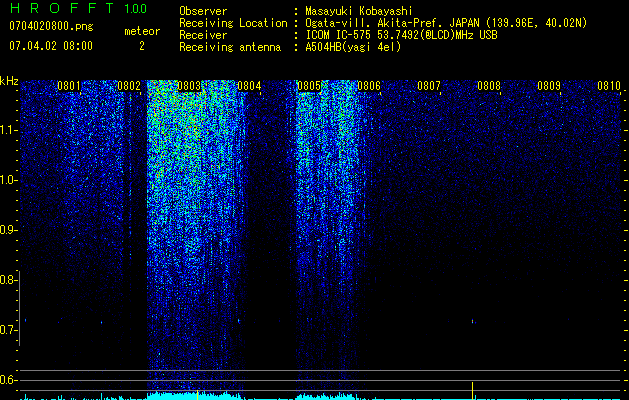Click the ICOM IC-575 receiver value
629x400 pixels.
coord(402,35)
